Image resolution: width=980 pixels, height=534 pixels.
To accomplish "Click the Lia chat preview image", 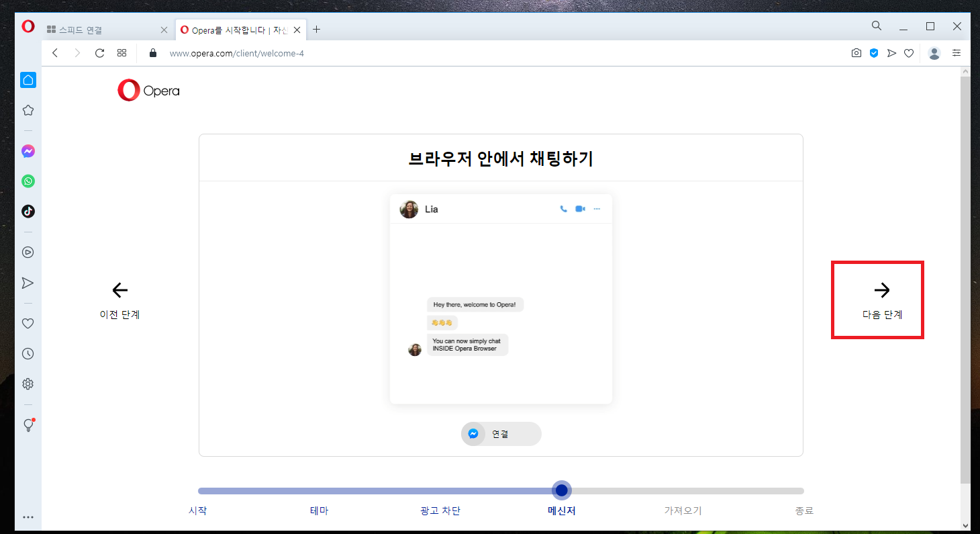I will [x=501, y=300].
